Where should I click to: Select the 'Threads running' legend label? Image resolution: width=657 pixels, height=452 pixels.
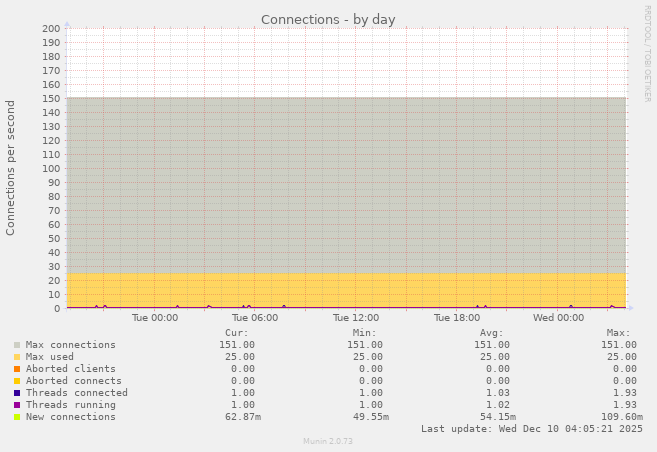70,405
